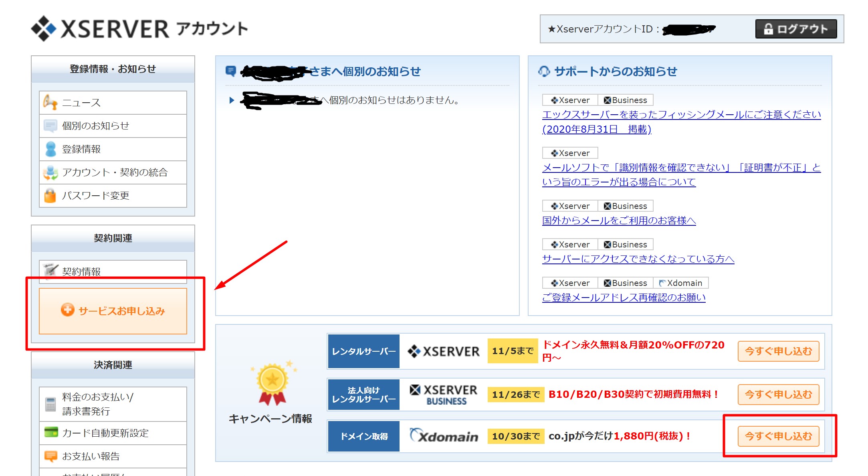Open the サーバーにアクセスできなくなっている方へ link
This screenshot has height=476, width=868.
(638, 259)
